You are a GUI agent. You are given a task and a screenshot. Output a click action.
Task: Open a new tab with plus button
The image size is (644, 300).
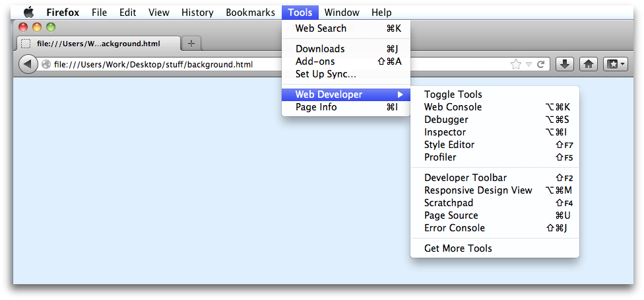(x=191, y=44)
